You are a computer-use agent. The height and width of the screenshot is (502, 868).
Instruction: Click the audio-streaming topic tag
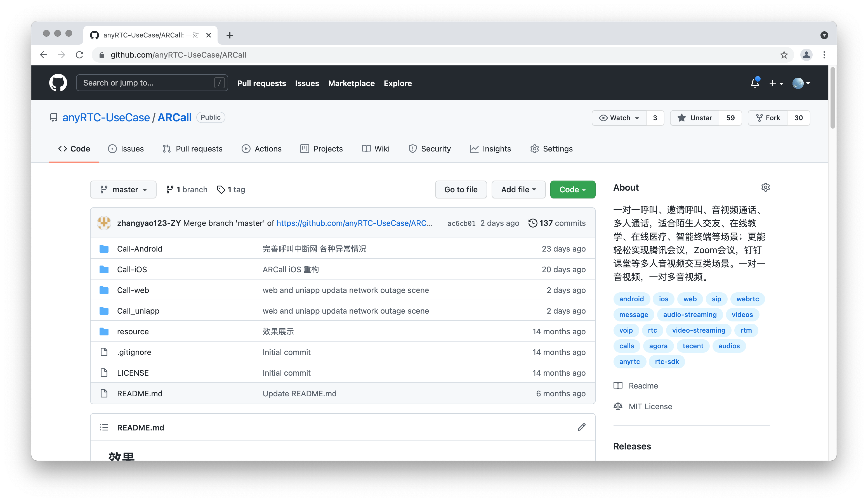pyautogui.click(x=690, y=314)
